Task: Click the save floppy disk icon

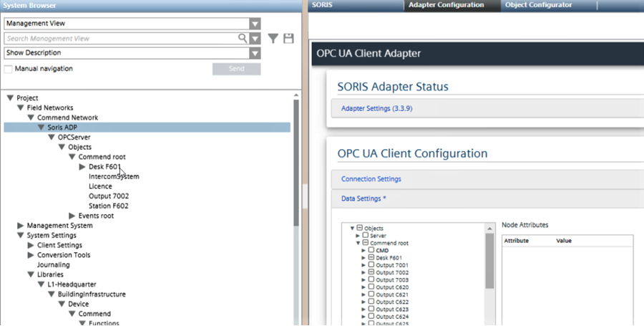Action: (288, 39)
